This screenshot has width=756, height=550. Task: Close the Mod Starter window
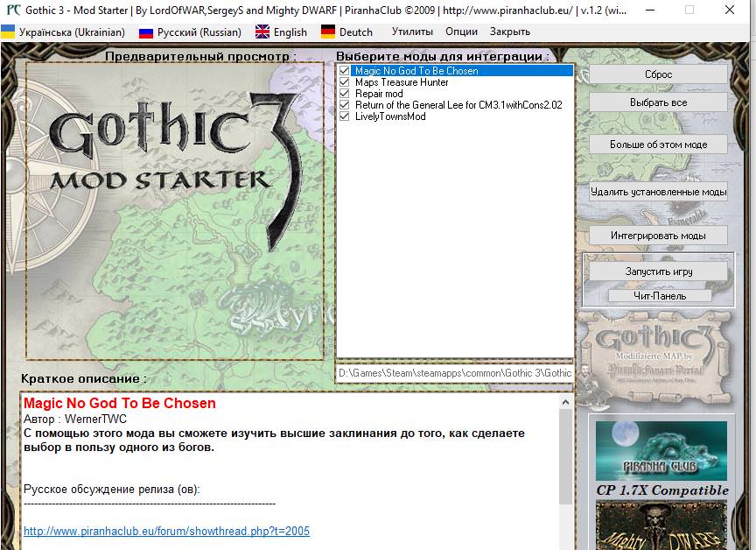[730, 11]
